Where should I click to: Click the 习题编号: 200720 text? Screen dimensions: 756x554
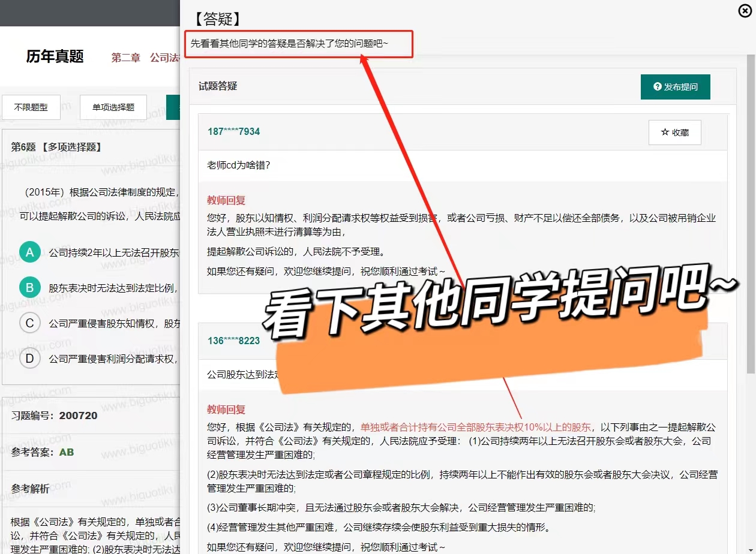[54, 415]
